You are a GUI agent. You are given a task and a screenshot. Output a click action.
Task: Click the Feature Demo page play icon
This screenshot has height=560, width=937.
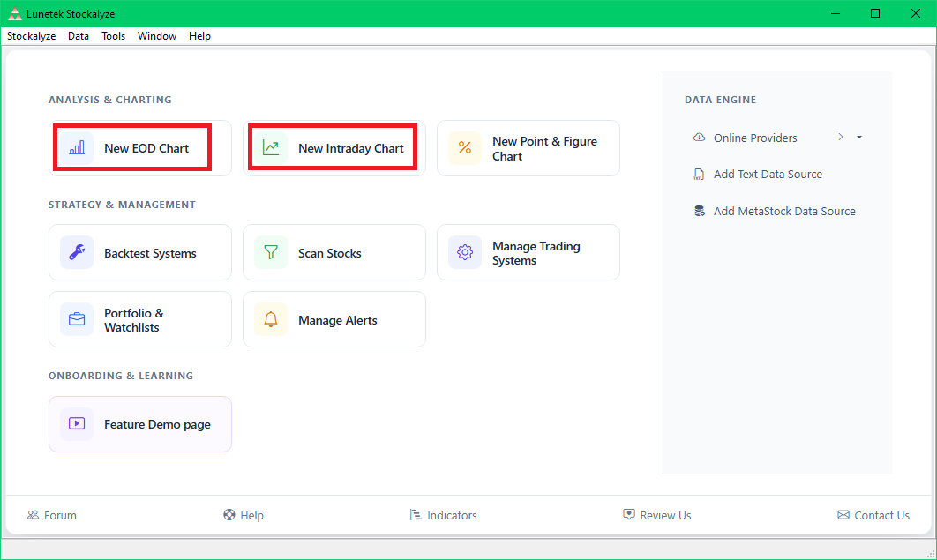click(77, 424)
